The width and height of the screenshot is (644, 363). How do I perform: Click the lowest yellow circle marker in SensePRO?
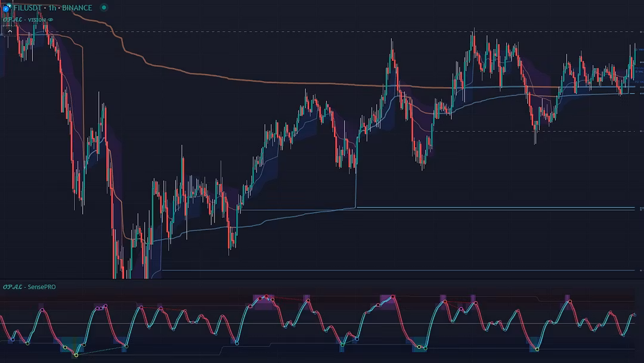[76, 355]
